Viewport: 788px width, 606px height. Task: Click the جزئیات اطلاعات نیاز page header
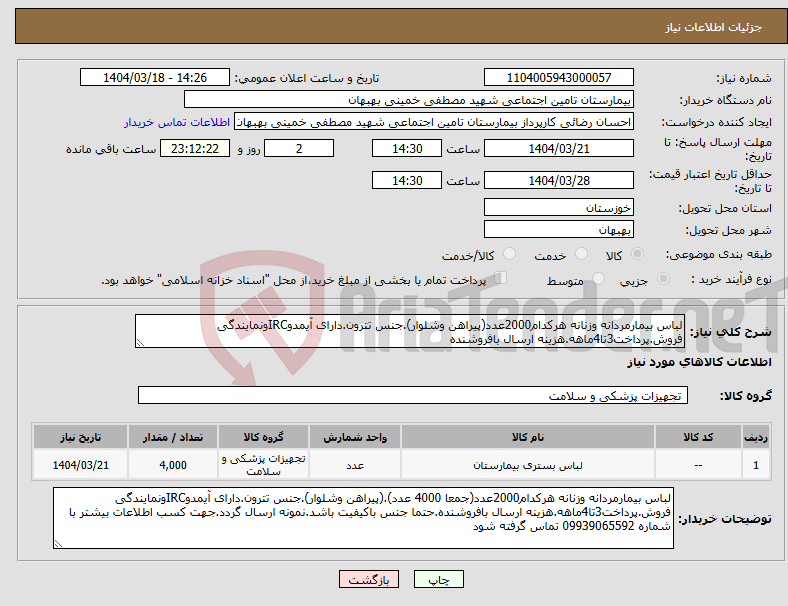click(x=714, y=27)
